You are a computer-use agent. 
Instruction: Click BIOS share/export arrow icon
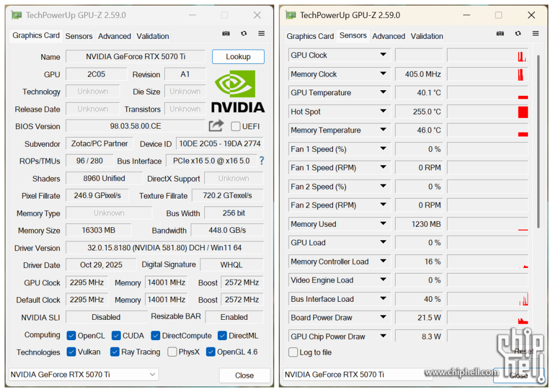tap(216, 125)
